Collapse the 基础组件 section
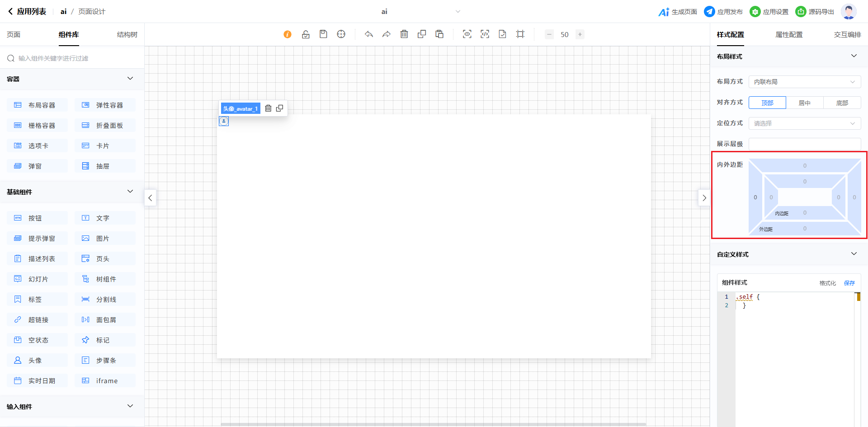Image resolution: width=868 pixels, height=427 pixels. [130, 192]
